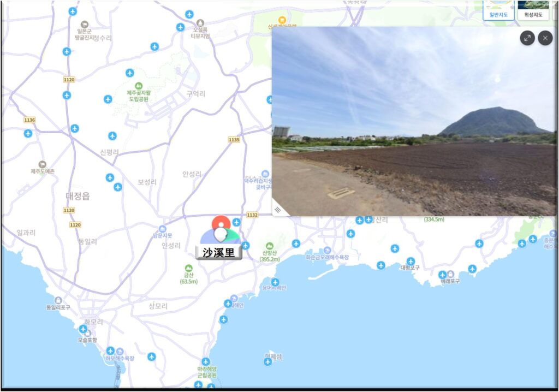Click the 오설록 티뮤지엄 museum marker
This screenshot has width=559, height=392.
coord(200,23)
